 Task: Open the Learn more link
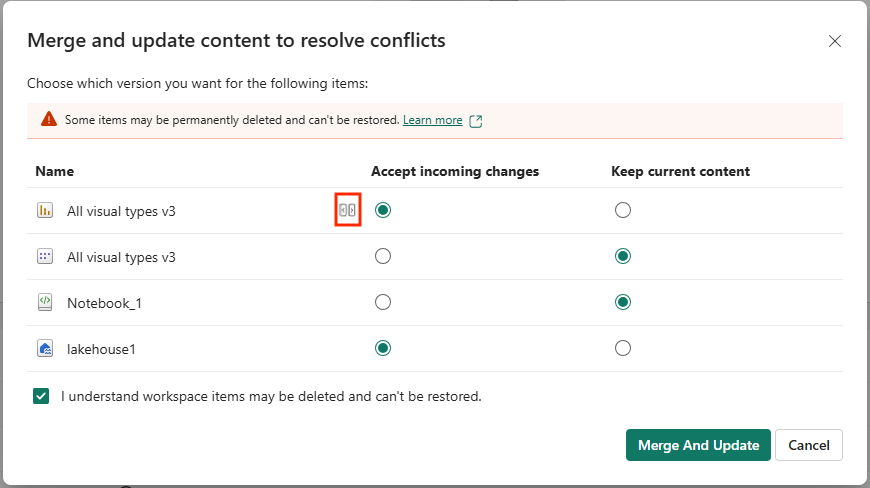[432, 120]
